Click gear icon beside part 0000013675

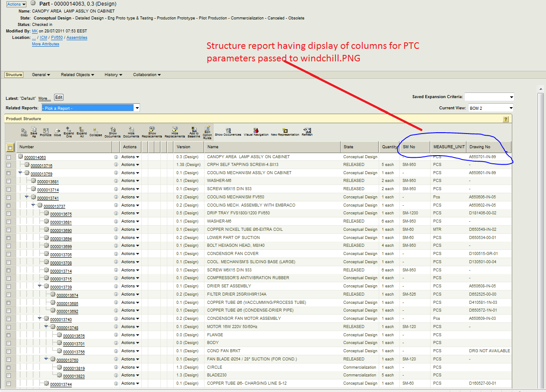(x=46, y=213)
